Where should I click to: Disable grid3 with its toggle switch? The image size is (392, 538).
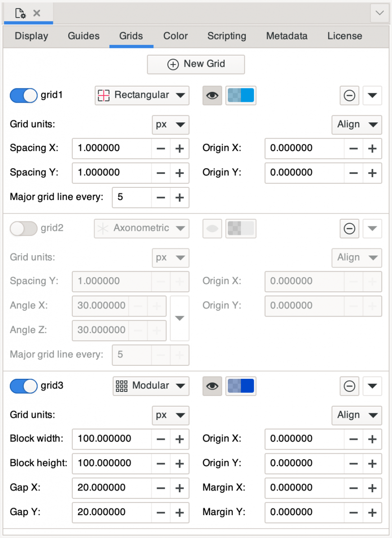point(23,386)
